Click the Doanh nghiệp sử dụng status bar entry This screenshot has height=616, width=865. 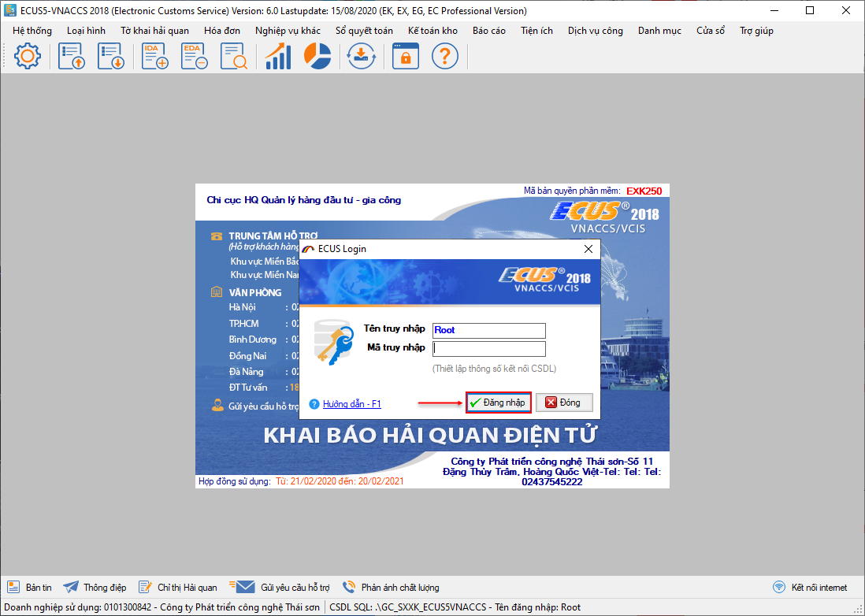coord(162,607)
